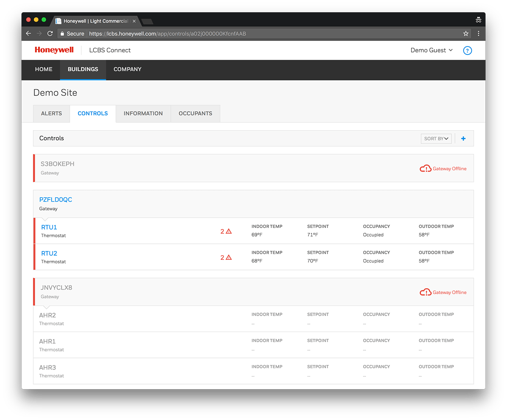The image size is (507, 420).
Task: Open the RTU1 thermostat link
Action: coord(49,227)
